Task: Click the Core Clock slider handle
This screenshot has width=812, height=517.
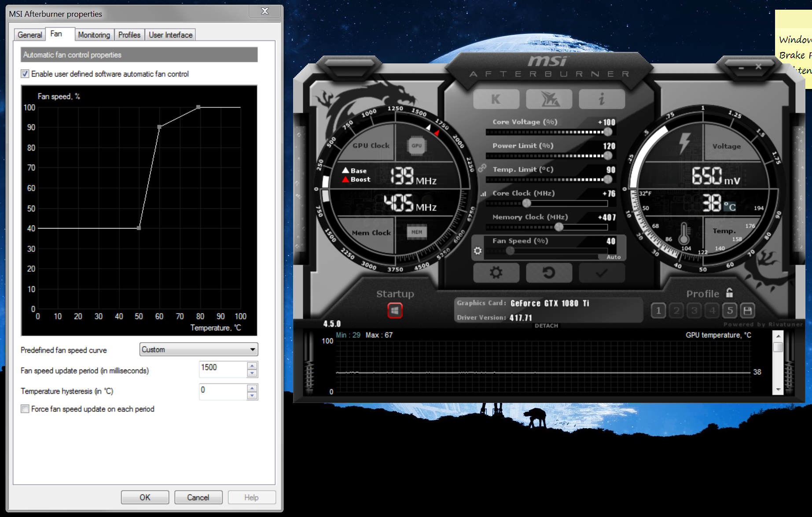Action: pyautogui.click(x=526, y=203)
